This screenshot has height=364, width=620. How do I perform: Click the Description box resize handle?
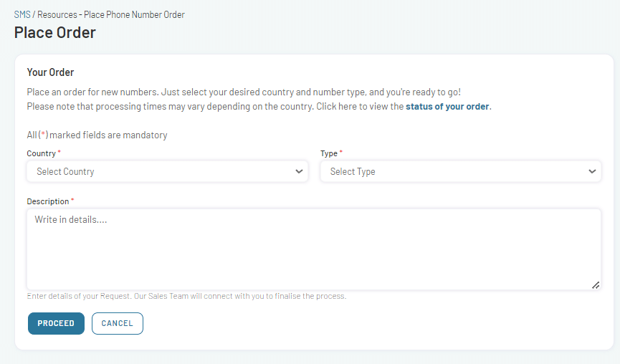[596, 285]
